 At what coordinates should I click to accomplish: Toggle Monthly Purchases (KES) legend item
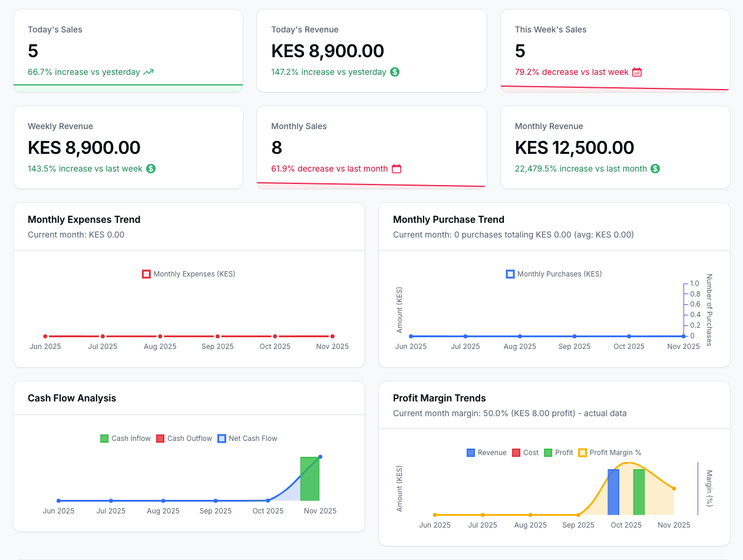[554, 274]
